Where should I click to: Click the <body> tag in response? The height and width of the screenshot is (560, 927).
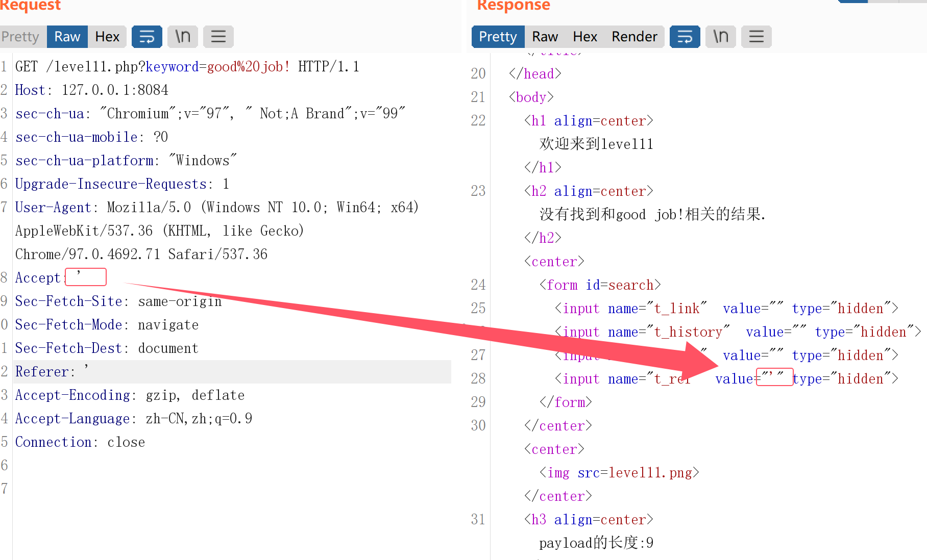[531, 97]
